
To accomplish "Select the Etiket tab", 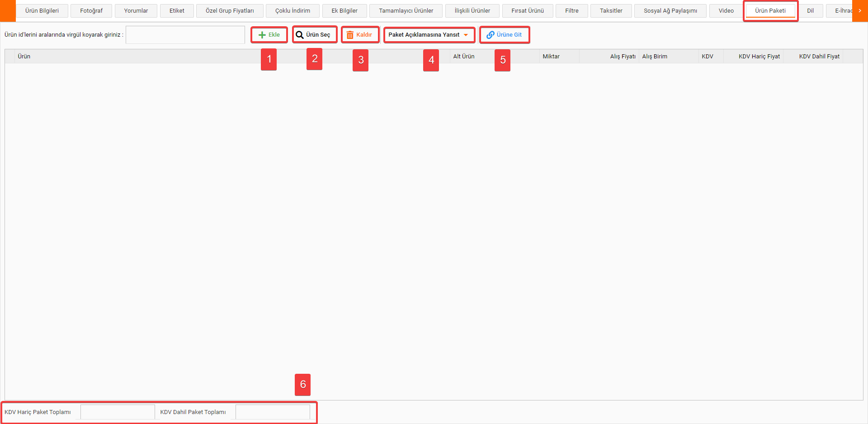I will pos(177,11).
